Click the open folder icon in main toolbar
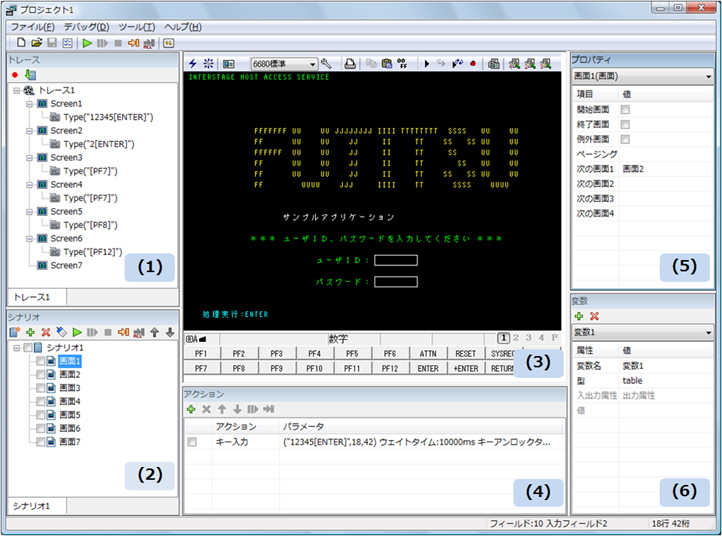This screenshot has height=536, width=722. [x=36, y=43]
